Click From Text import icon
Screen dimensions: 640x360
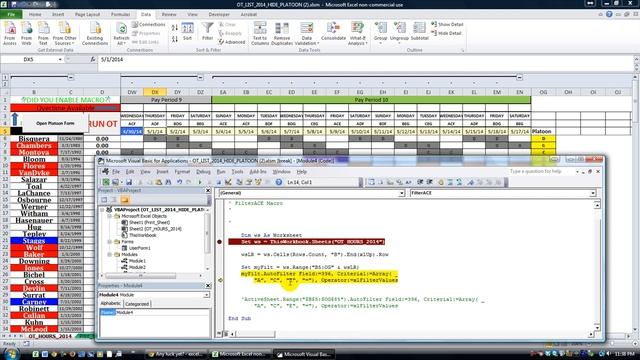[43, 33]
